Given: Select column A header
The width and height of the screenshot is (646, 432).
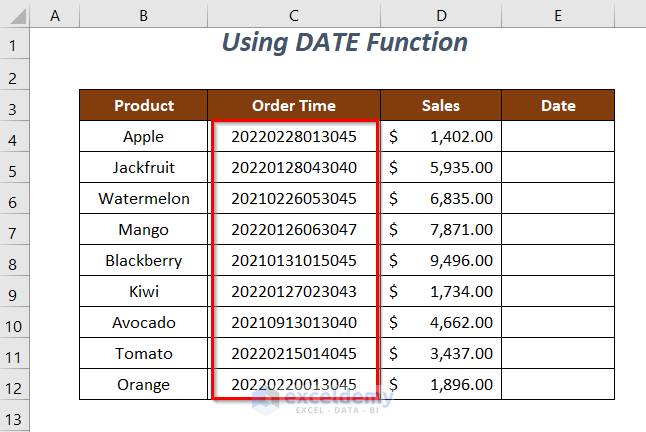Looking at the screenshot, I should pos(54,14).
